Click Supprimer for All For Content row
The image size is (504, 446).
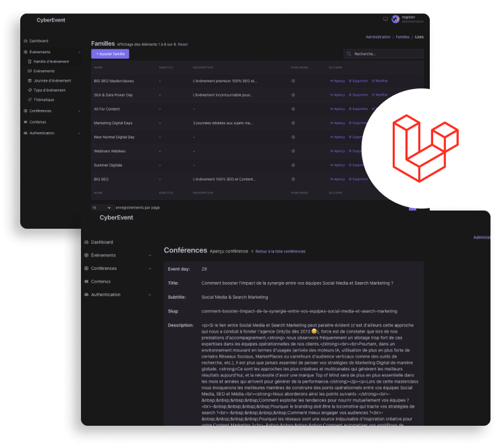(358, 109)
